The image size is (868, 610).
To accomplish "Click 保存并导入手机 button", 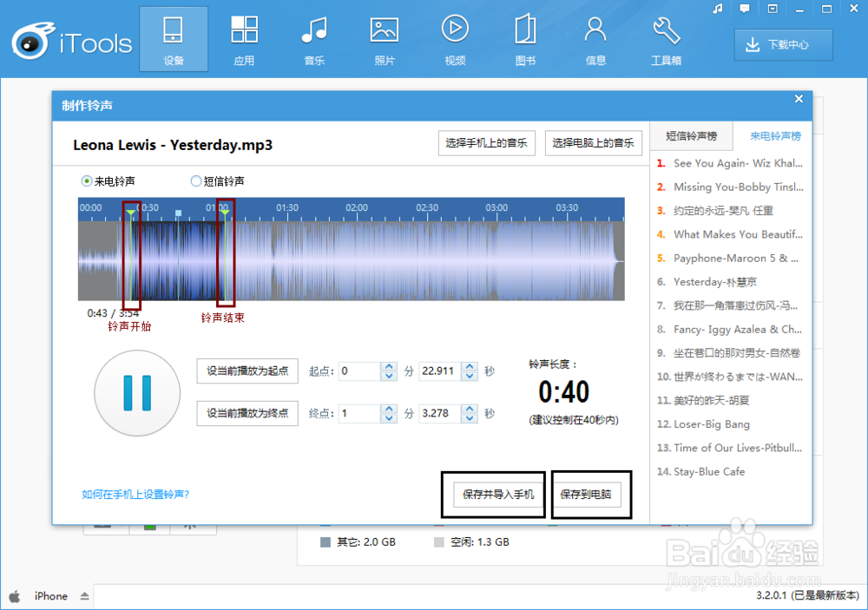I will 498,495.
